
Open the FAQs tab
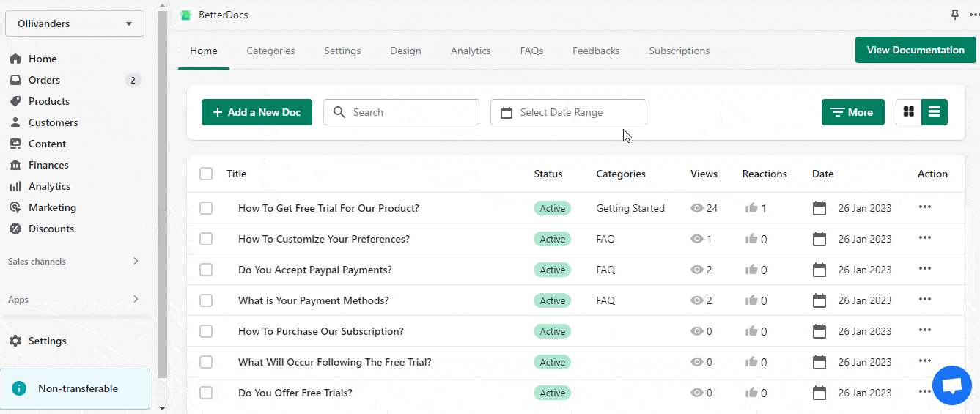pyautogui.click(x=531, y=51)
